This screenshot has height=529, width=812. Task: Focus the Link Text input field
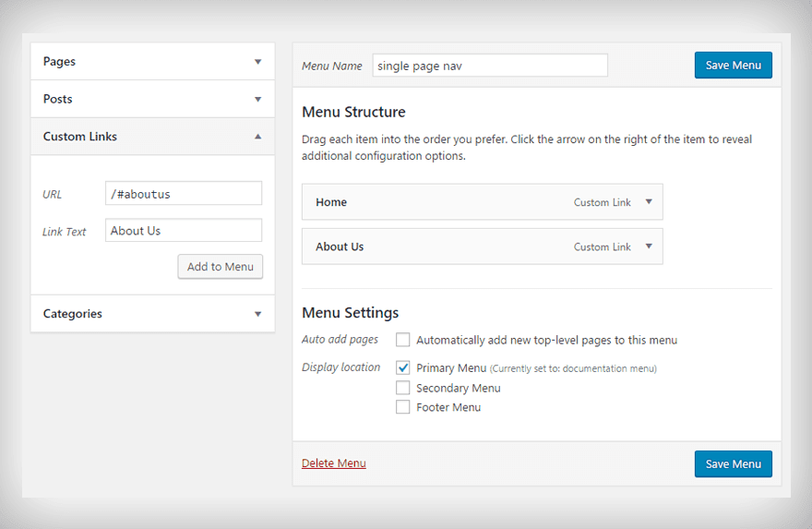pos(184,231)
